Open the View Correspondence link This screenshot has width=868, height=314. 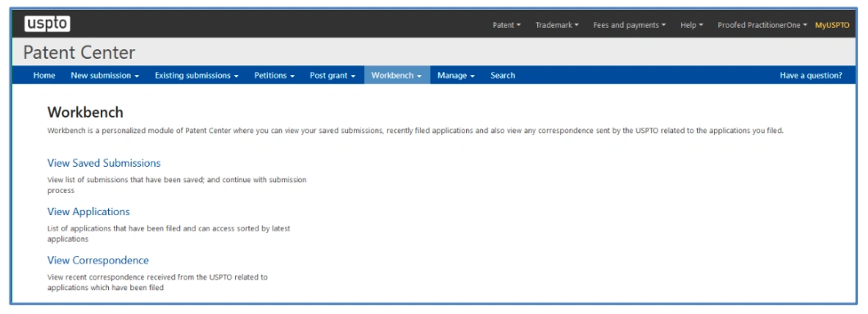(x=98, y=260)
